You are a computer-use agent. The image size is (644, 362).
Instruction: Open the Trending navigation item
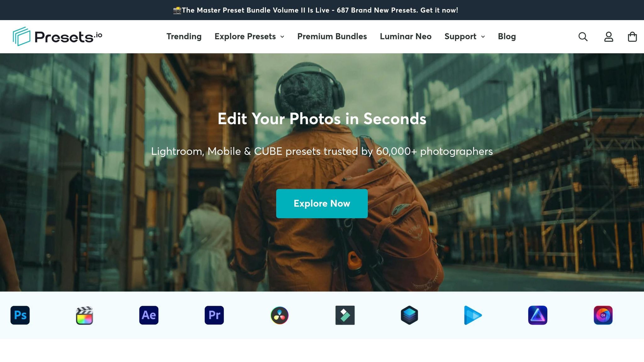[184, 37]
